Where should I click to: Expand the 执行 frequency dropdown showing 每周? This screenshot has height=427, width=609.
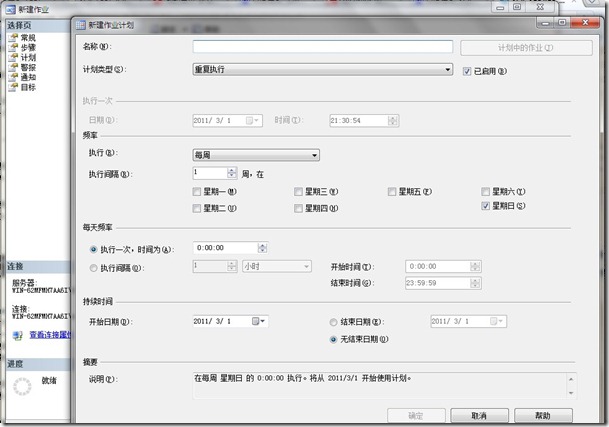(x=255, y=155)
